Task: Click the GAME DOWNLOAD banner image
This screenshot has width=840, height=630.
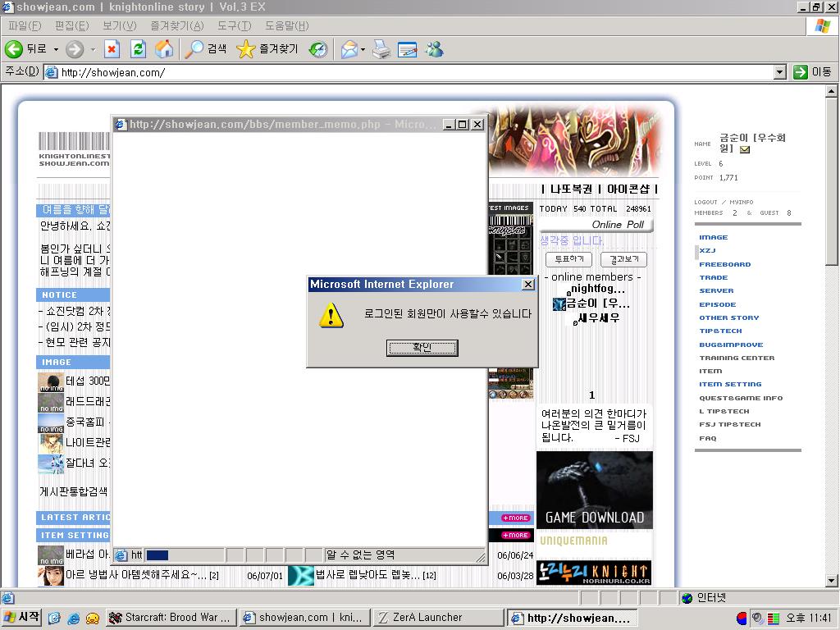Action: click(595, 491)
